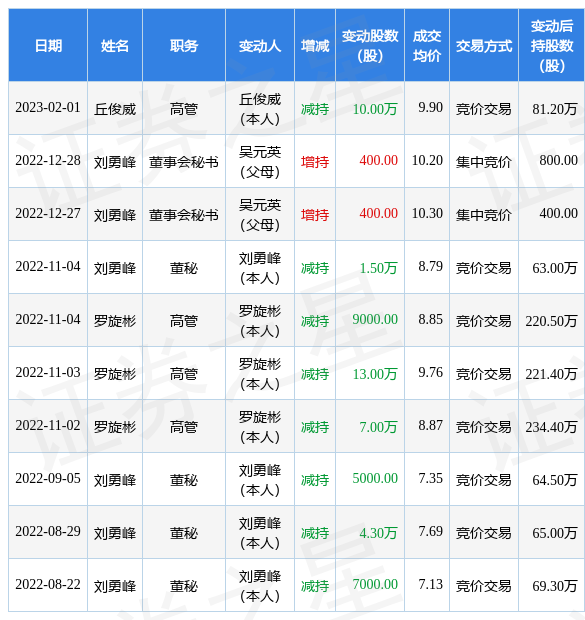This screenshot has height=620, width=585.
Task: Click the average price 10.20
Action: pyautogui.click(x=427, y=161)
